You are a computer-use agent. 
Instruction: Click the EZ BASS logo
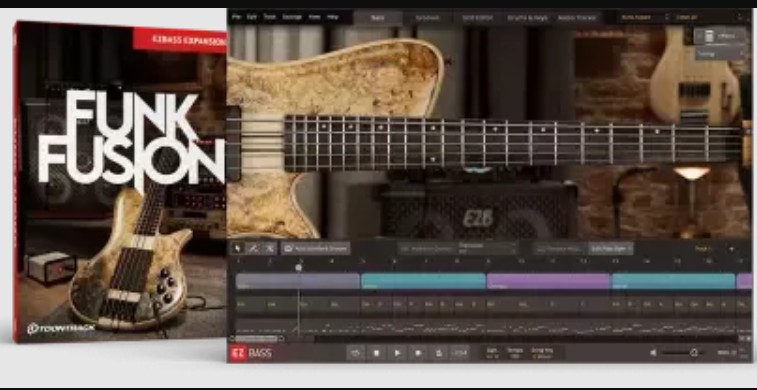[252, 353]
